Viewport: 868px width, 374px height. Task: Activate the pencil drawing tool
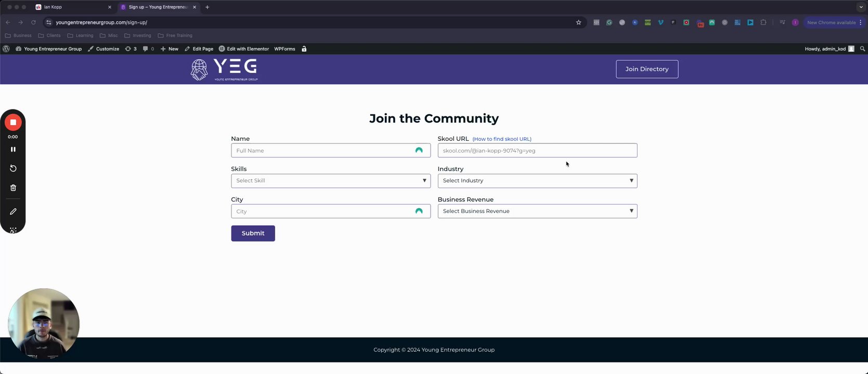point(13,212)
